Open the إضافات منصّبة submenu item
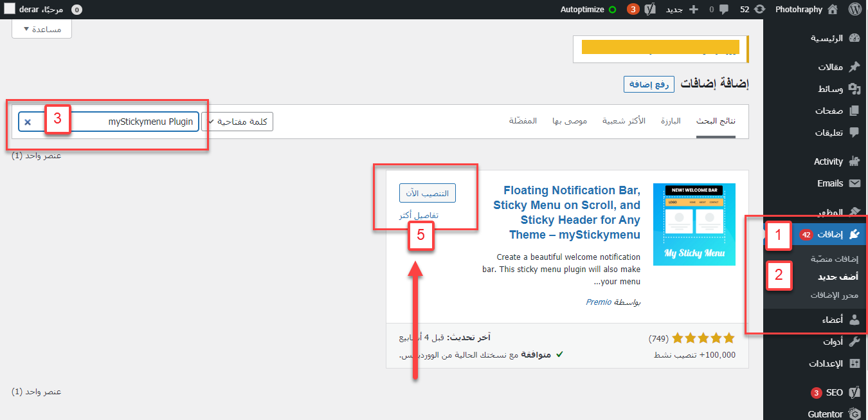Image resolution: width=868 pixels, height=420 pixels. [833, 259]
